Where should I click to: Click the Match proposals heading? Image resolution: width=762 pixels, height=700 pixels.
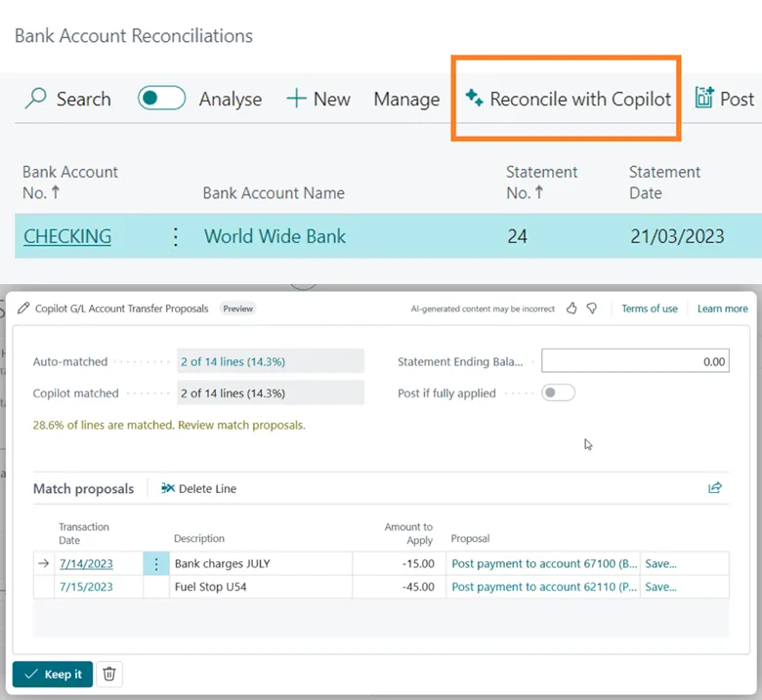click(83, 489)
